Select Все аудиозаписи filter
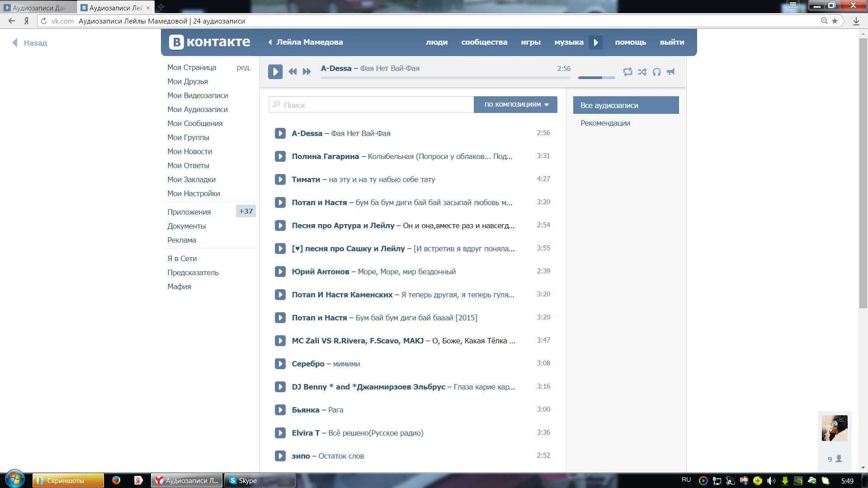Viewport: 868px width, 488px height. point(626,105)
